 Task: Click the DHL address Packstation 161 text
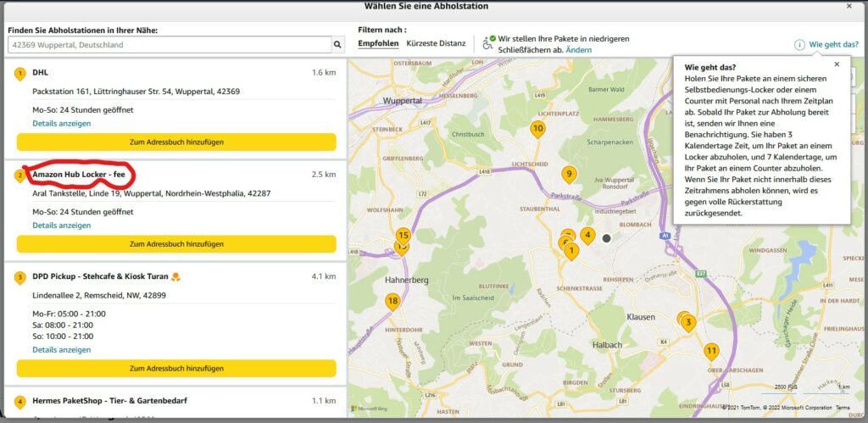tap(136, 92)
